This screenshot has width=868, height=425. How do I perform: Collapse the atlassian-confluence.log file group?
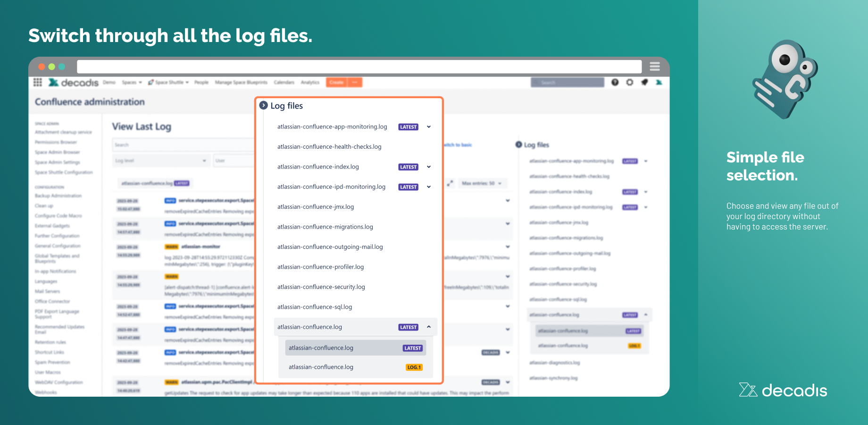coord(429,327)
